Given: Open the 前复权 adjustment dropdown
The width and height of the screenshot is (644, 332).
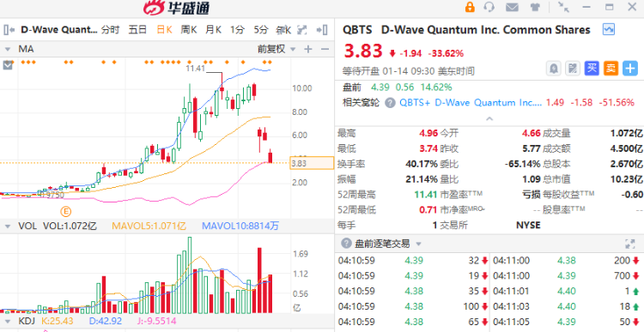Looking at the screenshot, I should [x=276, y=49].
